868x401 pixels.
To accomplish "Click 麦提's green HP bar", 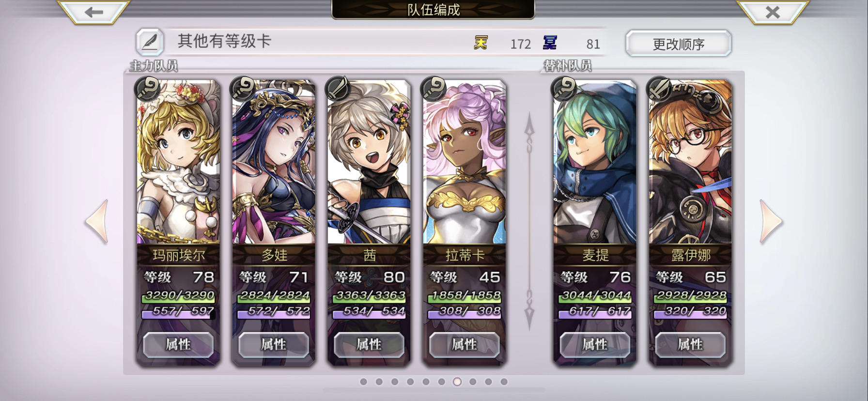I will [x=595, y=295].
